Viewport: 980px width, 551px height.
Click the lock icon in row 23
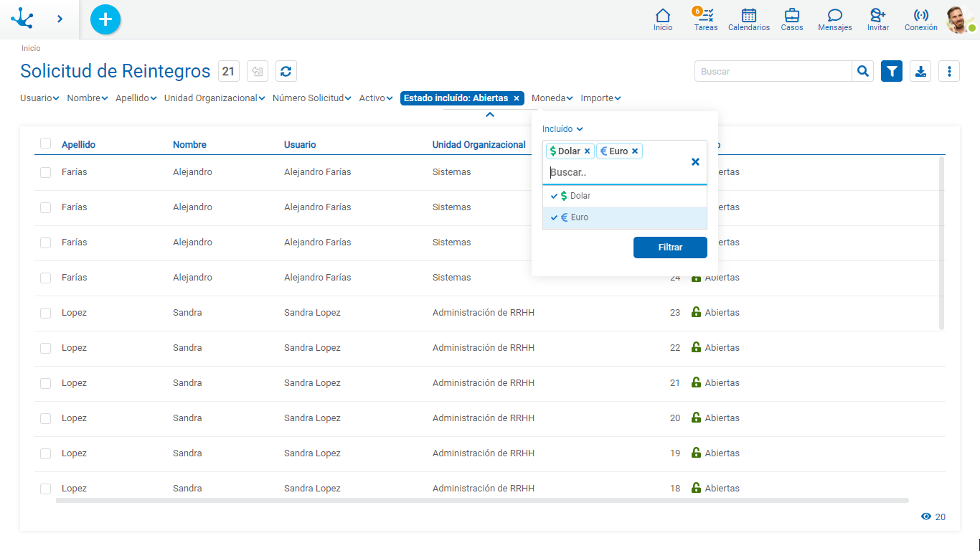pyautogui.click(x=696, y=312)
